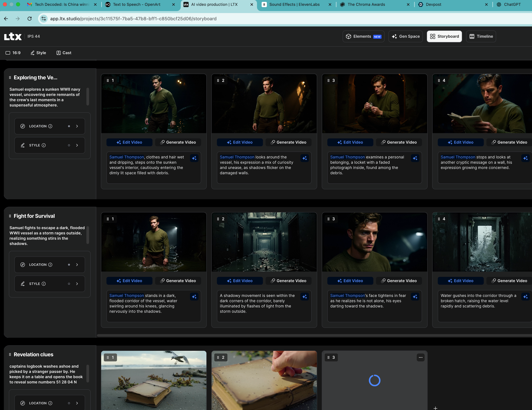Toggle LOCATION status dot in Fight for Survival
The height and width of the screenshot is (410, 532).
pos(69,265)
